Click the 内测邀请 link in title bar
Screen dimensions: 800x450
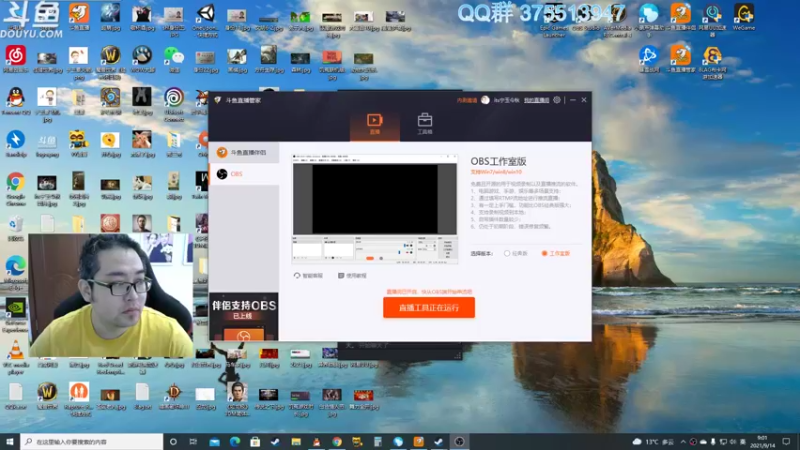466,101
